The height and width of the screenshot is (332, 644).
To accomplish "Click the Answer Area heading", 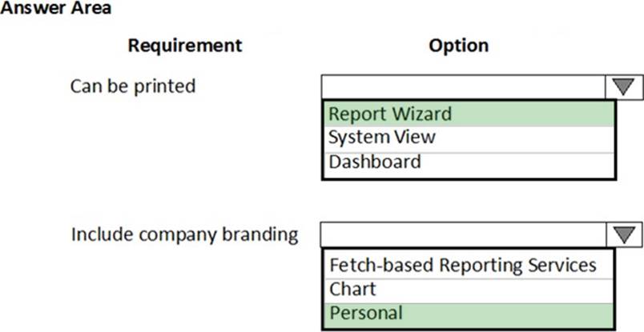I will click(56, 8).
